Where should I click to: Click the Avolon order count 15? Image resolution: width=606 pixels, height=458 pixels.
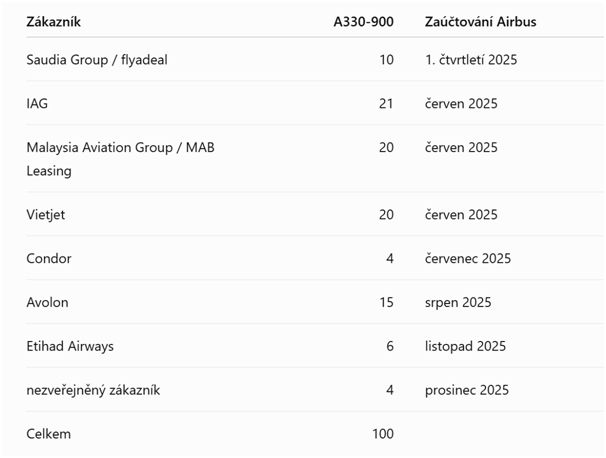click(386, 302)
